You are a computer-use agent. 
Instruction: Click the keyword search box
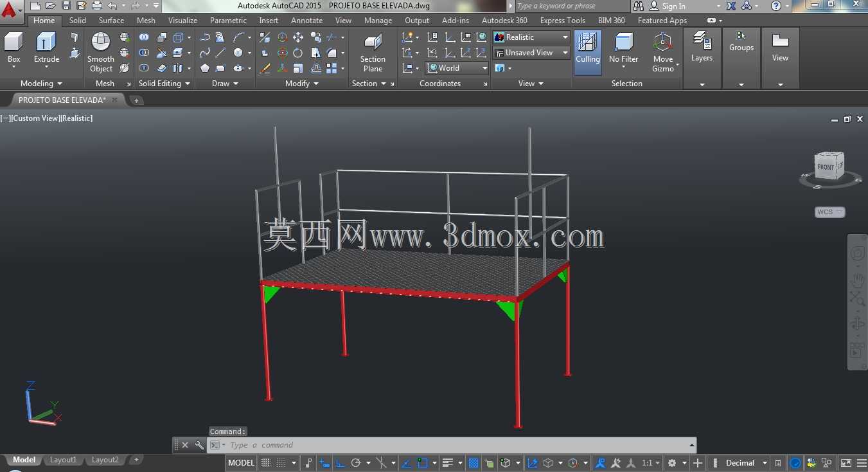click(572, 6)
